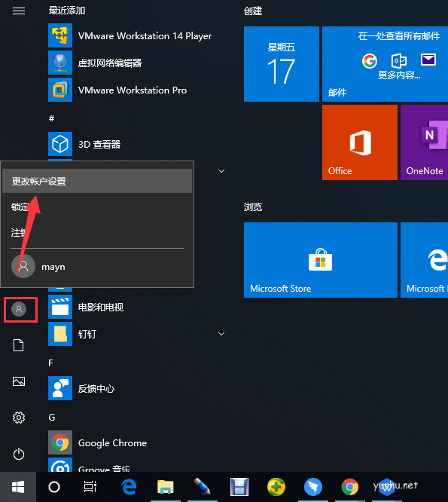Open the pen app on taskbar

tap(202, 486)
